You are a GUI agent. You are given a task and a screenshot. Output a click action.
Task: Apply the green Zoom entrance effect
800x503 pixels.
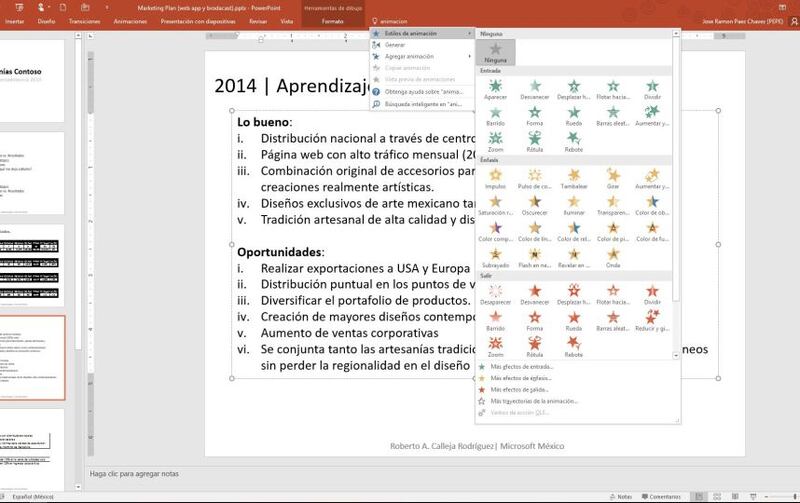click(495, 142)
